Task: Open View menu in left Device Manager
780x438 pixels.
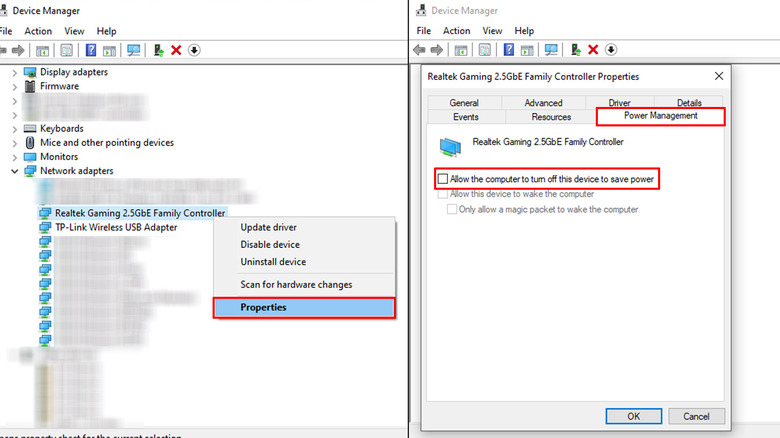Action: coord(74,31)
